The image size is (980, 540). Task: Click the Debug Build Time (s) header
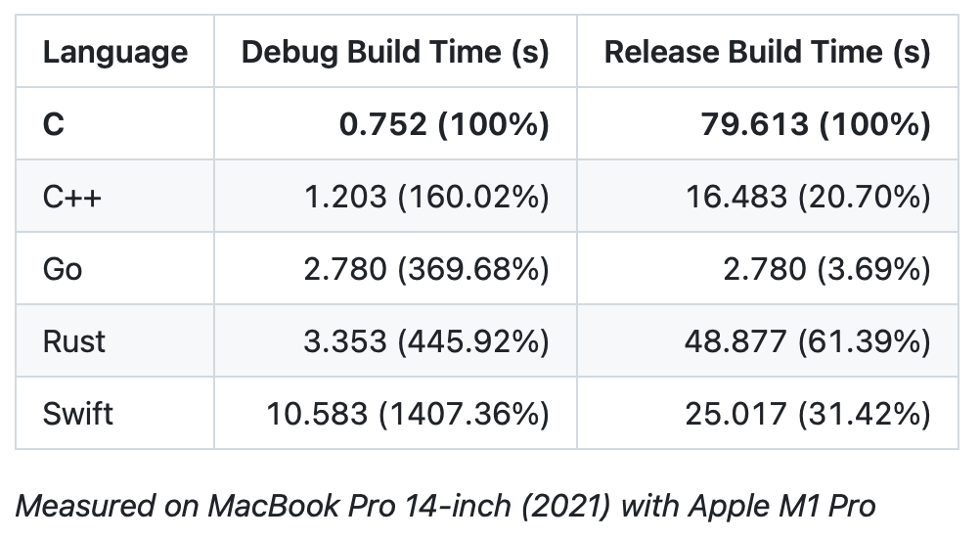[x=395, y=52]
